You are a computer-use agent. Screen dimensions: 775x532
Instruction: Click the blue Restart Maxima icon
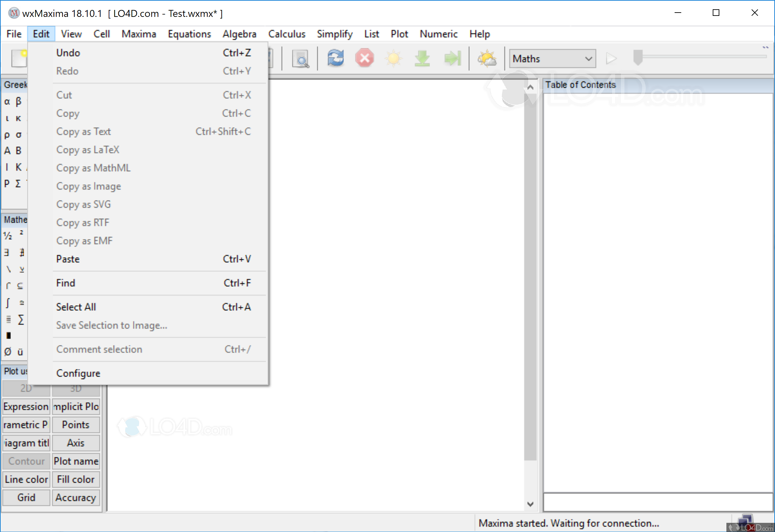(x=335, y=58)
